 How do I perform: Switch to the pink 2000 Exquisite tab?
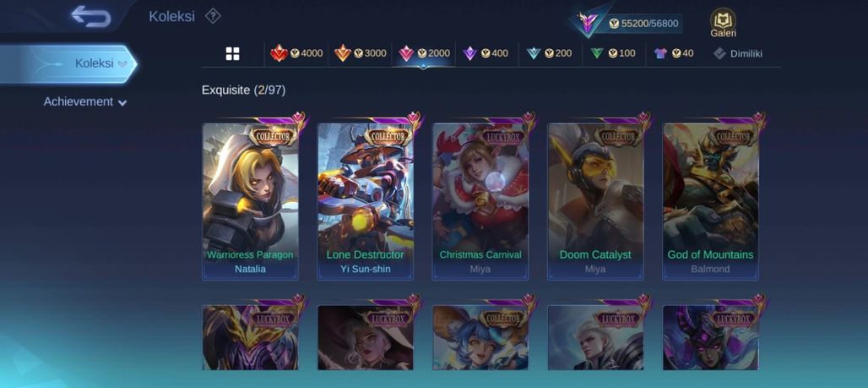(424, 53)
